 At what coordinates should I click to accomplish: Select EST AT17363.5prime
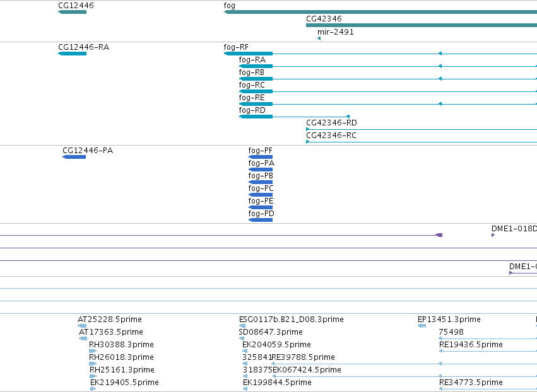click(111, 332)
